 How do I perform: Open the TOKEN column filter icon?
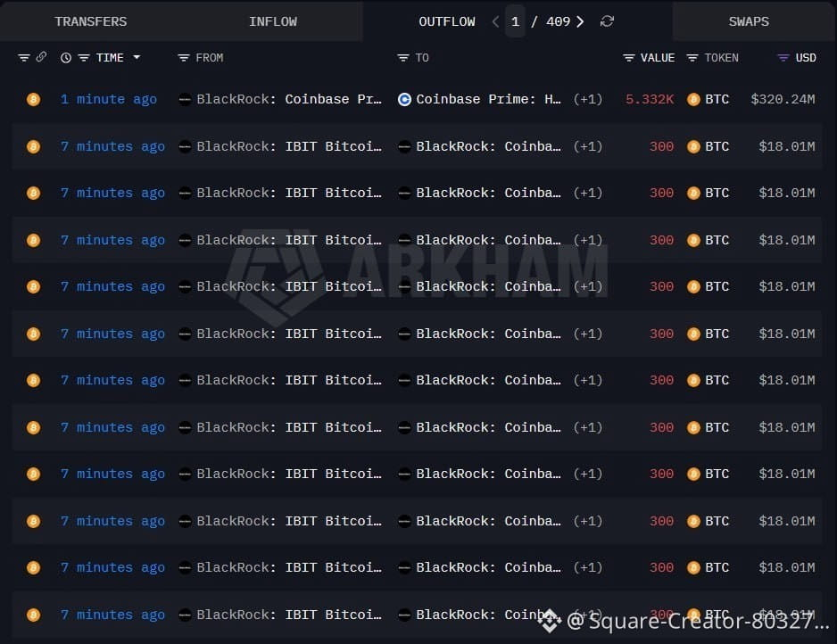tap(692, 58)
